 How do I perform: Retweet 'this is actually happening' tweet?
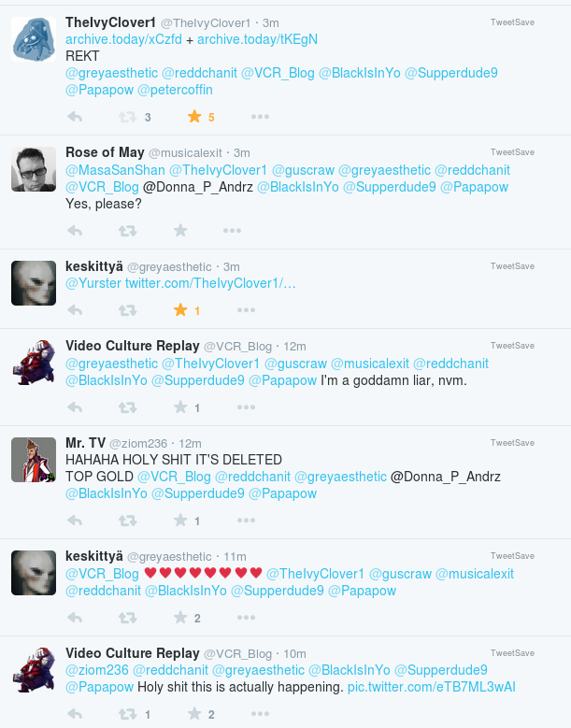(x=127, y=714)
